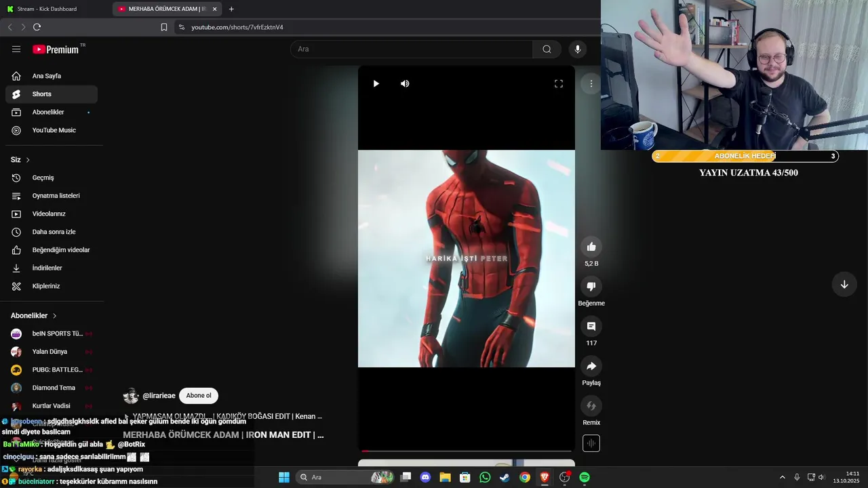
Task: Start voice search with microphone icon
Action: pyautogui.click(x=578, y=49)
